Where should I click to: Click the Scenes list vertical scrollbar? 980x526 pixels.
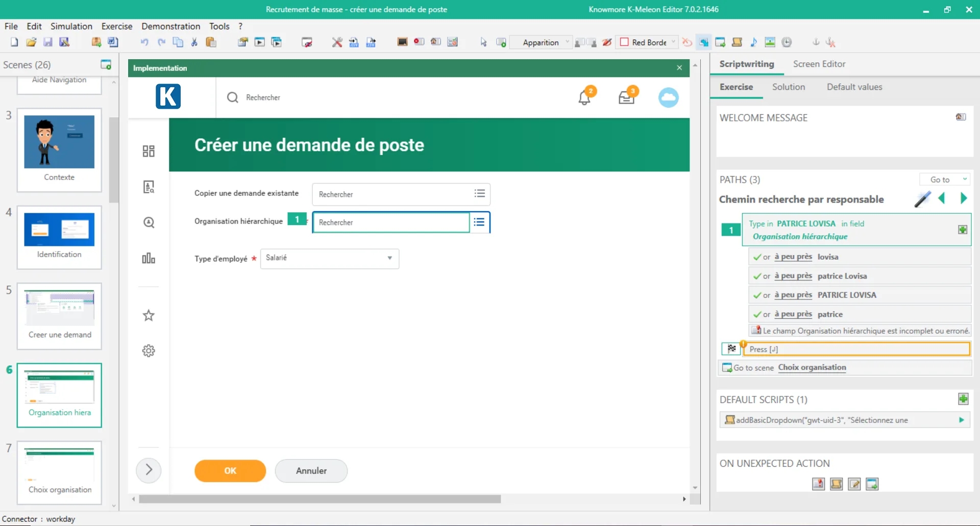coord(114,160)
